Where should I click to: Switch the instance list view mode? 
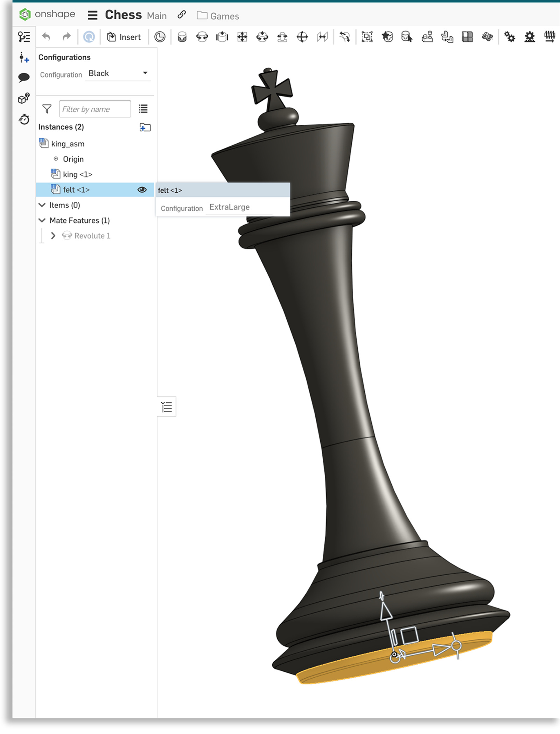[x=143, y=109]
